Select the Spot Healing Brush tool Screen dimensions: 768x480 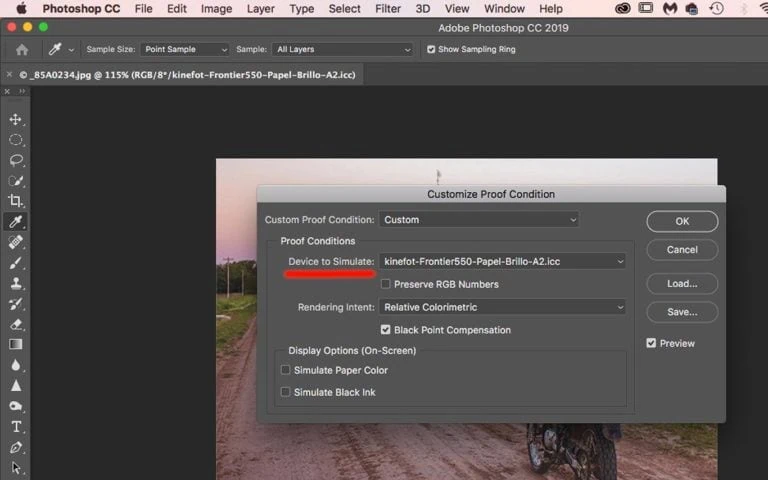pyautogui.click(x=15, y=242)
